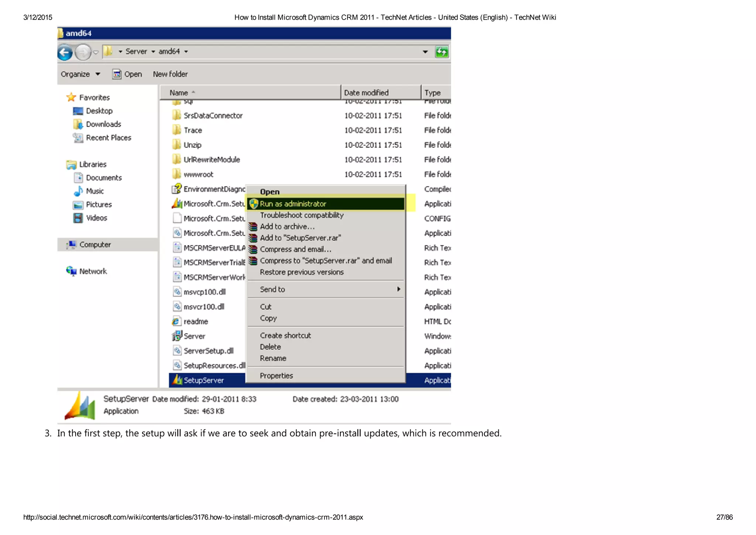Image resolution: width=756 pixels, height=535 pixels.
Task: Choose Copy in context menu
Action: pyautogui.click(x=326, y=318)
